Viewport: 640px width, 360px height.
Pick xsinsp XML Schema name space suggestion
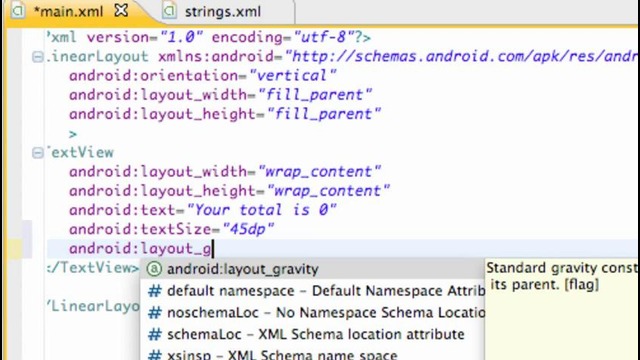[312, 354]
